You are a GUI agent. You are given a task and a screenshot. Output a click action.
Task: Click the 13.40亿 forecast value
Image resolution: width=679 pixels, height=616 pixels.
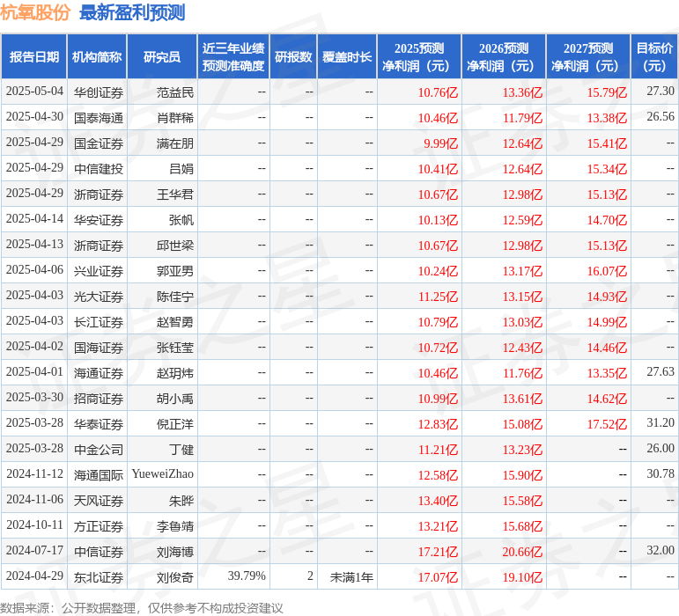pyautogui.click(x=438, y=501)
